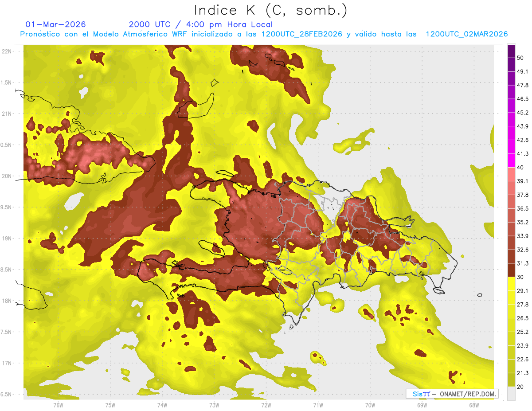This screenshot has height=411, width=532.
Task: Click the colorbar value label 29.1
Action: pos(522,291)
